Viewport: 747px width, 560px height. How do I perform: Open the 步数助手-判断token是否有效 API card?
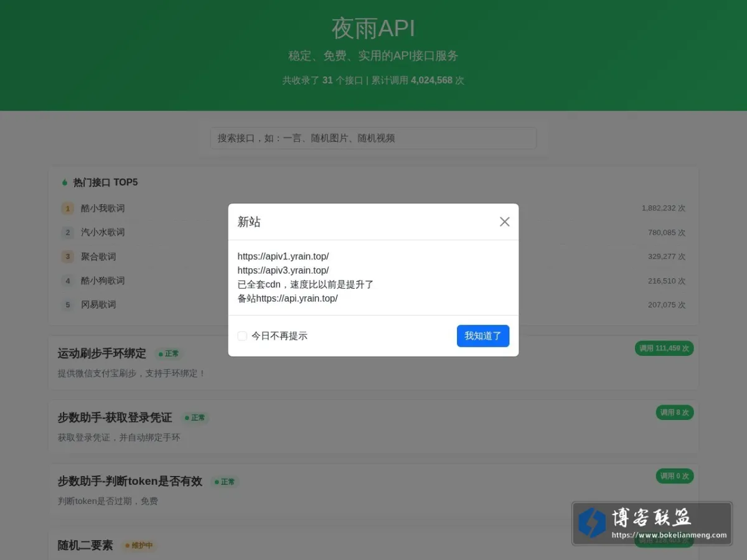(x=374, y=490)
